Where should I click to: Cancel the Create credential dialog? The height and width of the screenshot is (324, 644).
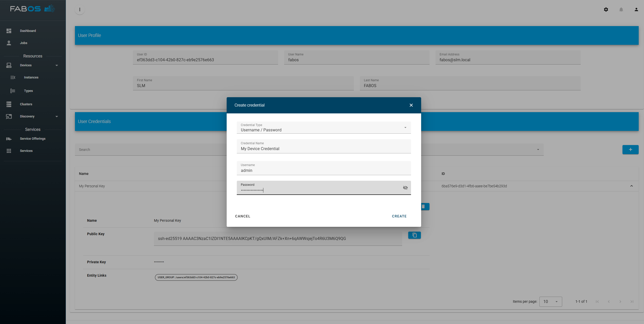tap(242, 216)
